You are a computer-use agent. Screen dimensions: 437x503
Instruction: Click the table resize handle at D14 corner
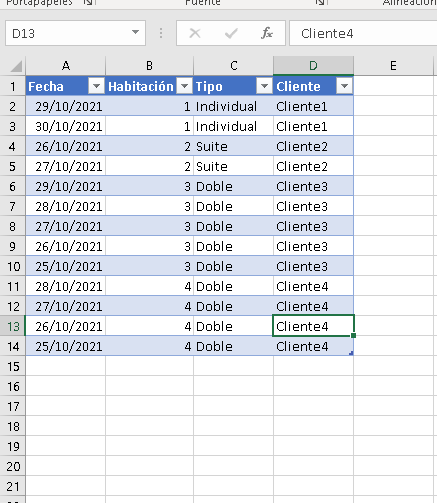(x=351, y=353)
